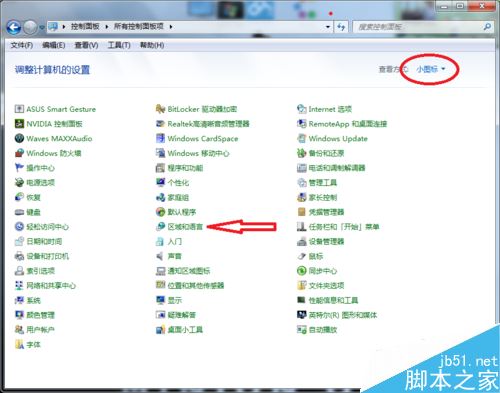Open the 程序和功能 icon
Image resolution: width=500 pixels, height=393 pixels.
pos(160,168)
